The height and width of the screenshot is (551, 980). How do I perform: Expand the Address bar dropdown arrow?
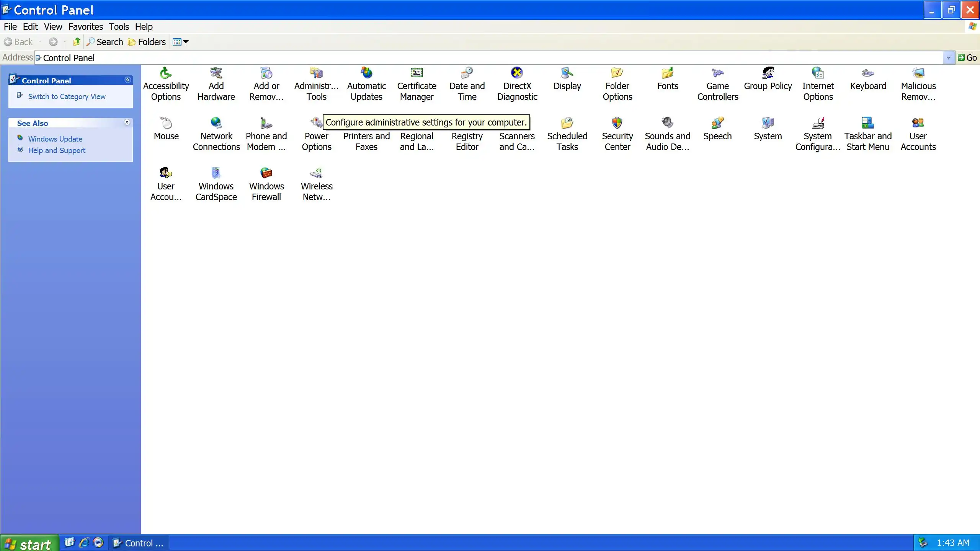948,58
